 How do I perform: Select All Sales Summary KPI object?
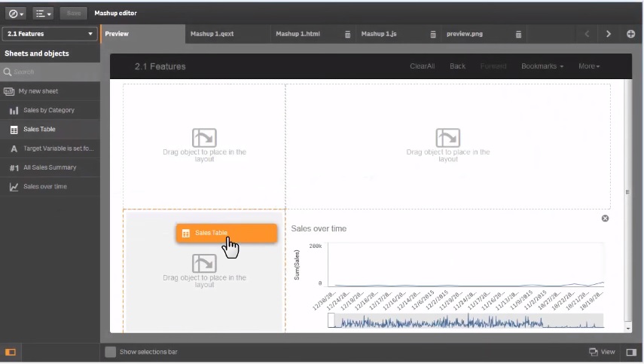point(50,167)
